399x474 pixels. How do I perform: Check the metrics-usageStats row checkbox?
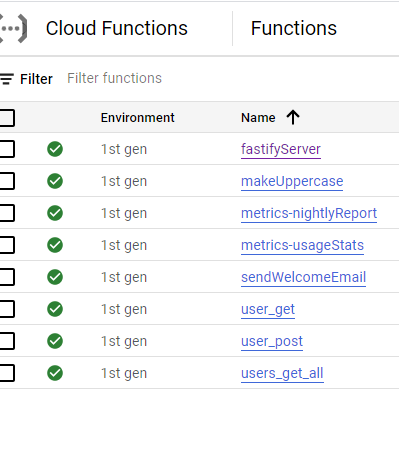[7, 245]
